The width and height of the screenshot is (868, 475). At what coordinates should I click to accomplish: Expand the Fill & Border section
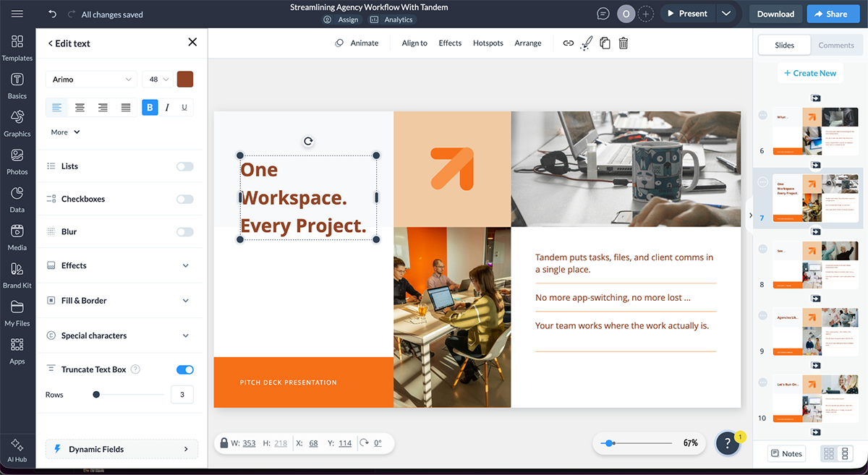[x=119, y=300]
